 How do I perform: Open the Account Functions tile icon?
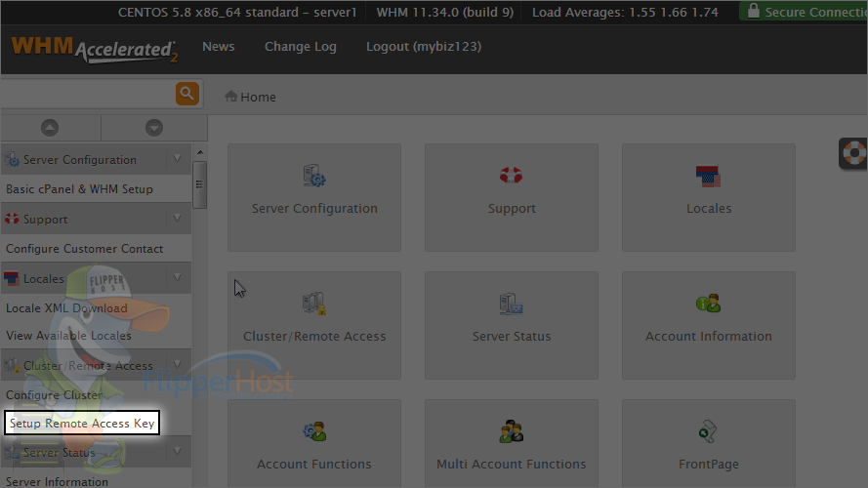point(313,431)
